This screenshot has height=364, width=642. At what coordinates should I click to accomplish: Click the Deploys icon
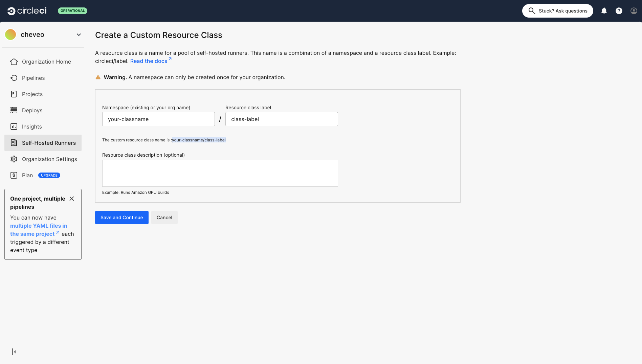[14, 110]
